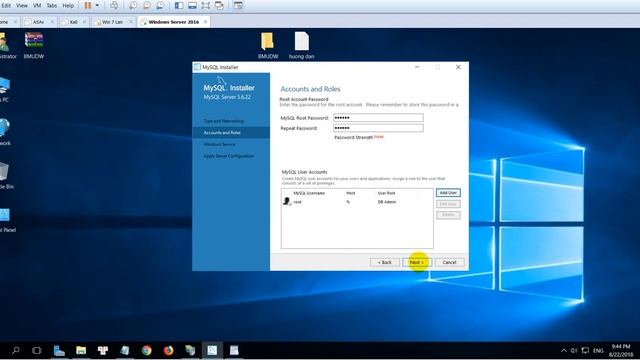Minimize the MySQL Installer window
Screen dimensions: 640x360
tap(417, 67)
